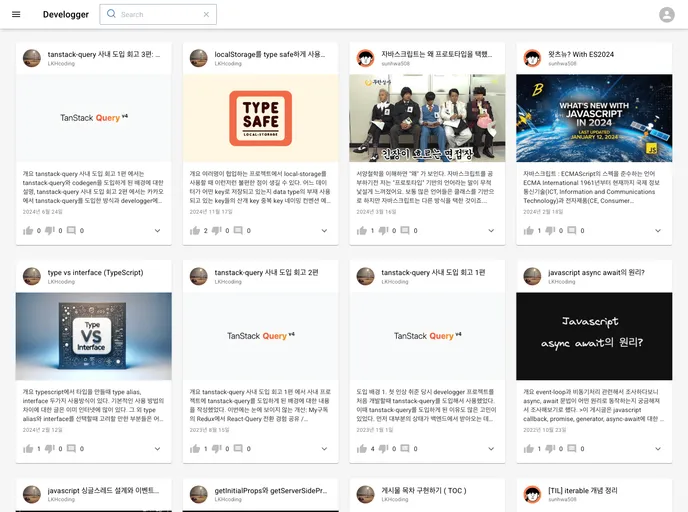Expand the tanstack-query 1편 card
Screen dimensions: 688x512
click(491, 448)
